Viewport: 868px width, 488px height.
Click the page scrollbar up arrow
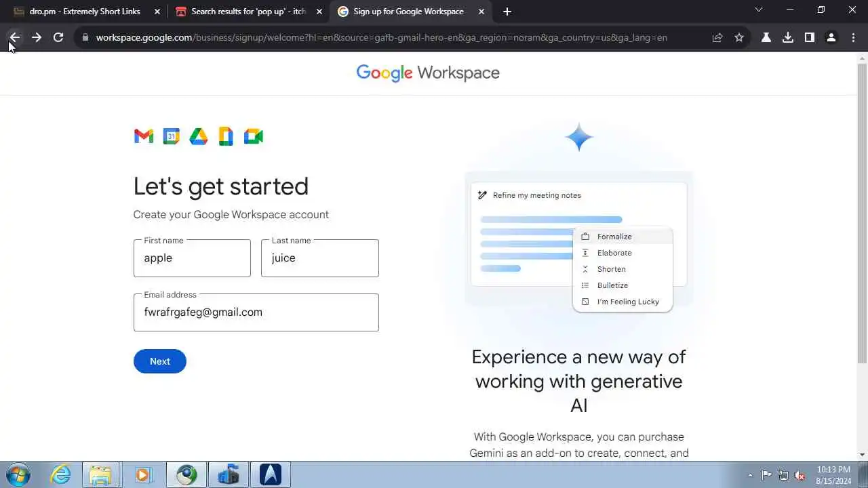point(862,58)
